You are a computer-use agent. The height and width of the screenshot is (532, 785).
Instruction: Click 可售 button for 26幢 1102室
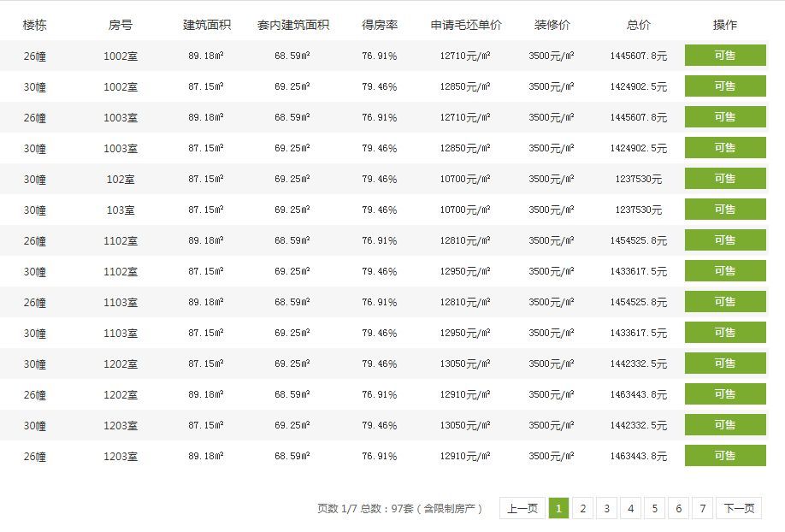tap(725, 240)
